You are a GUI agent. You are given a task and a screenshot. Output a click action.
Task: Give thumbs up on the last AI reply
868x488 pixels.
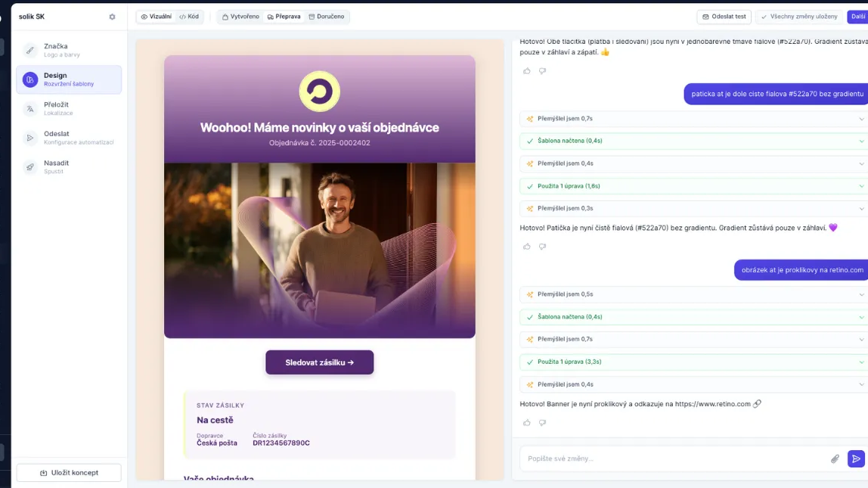527,422
